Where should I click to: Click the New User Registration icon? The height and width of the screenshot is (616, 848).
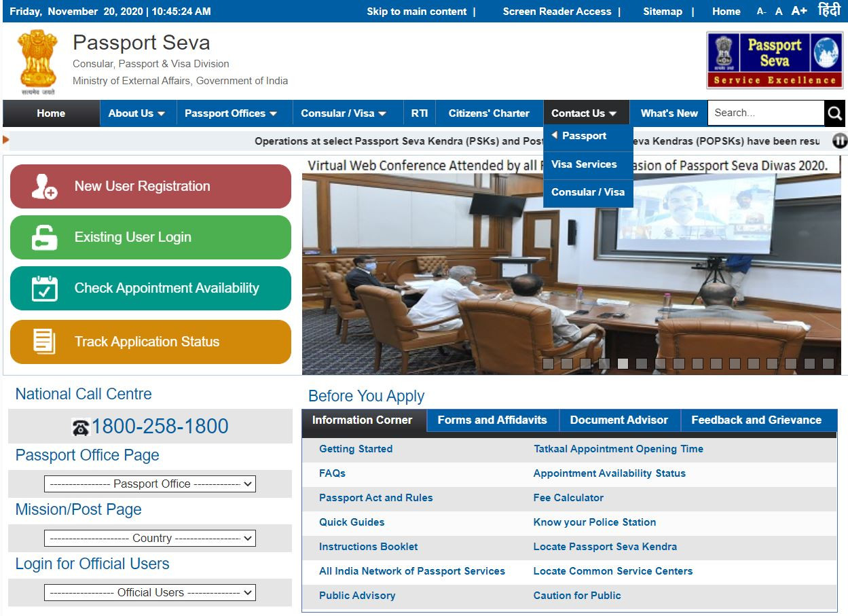click(x=45, y=187)
